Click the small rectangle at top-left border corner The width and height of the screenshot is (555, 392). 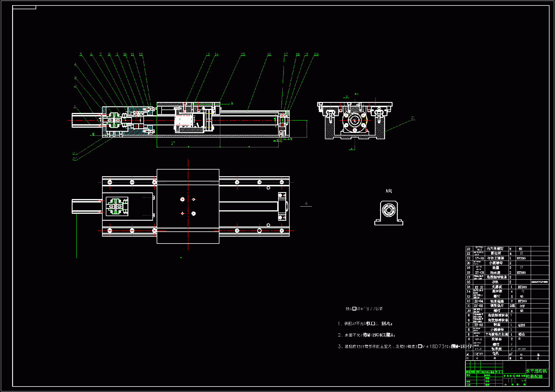(x=24, y=8)
